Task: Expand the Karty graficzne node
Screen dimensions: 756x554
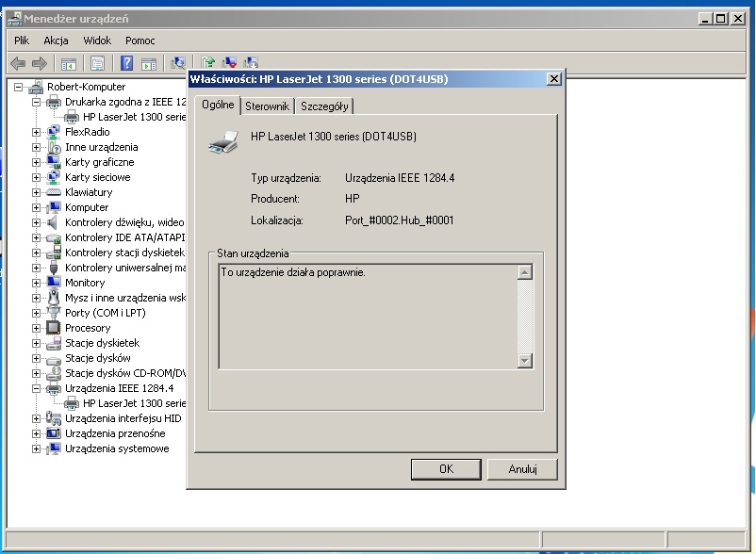Action: [x=36, y=162]
